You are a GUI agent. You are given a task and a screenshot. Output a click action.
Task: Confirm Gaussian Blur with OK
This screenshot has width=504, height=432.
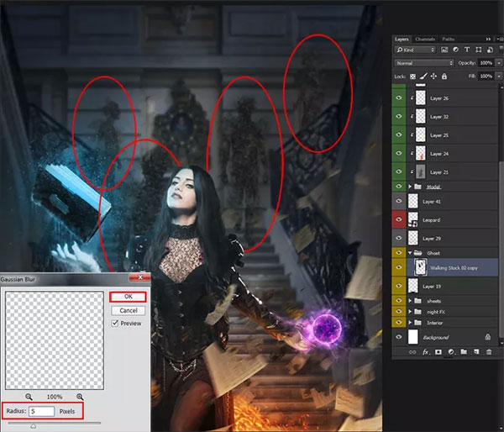[x=128, y=297]
